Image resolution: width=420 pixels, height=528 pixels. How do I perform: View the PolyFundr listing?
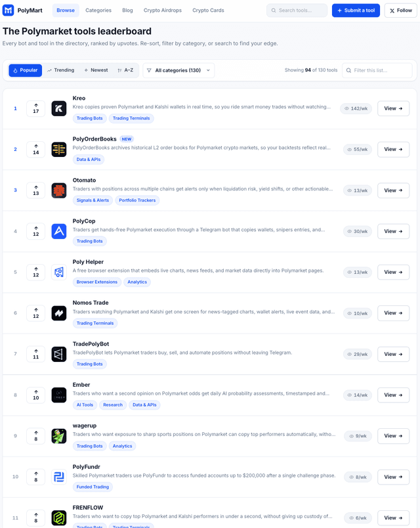(x=393, y=477)
